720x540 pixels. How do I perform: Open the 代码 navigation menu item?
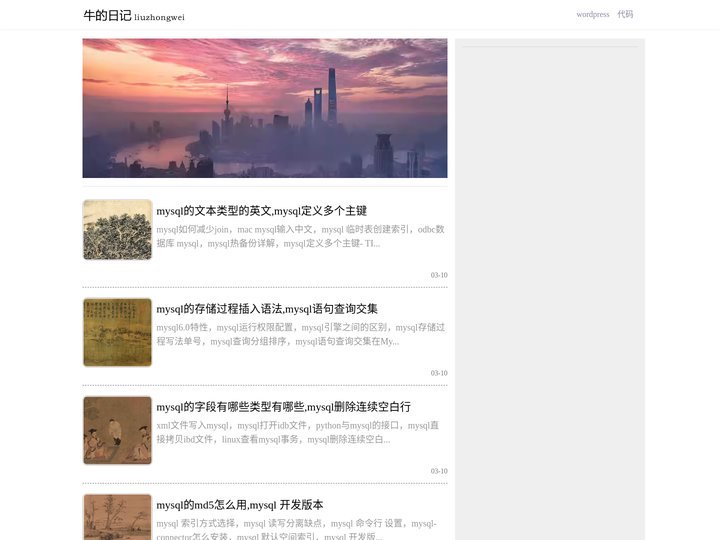tap(625, 14)
